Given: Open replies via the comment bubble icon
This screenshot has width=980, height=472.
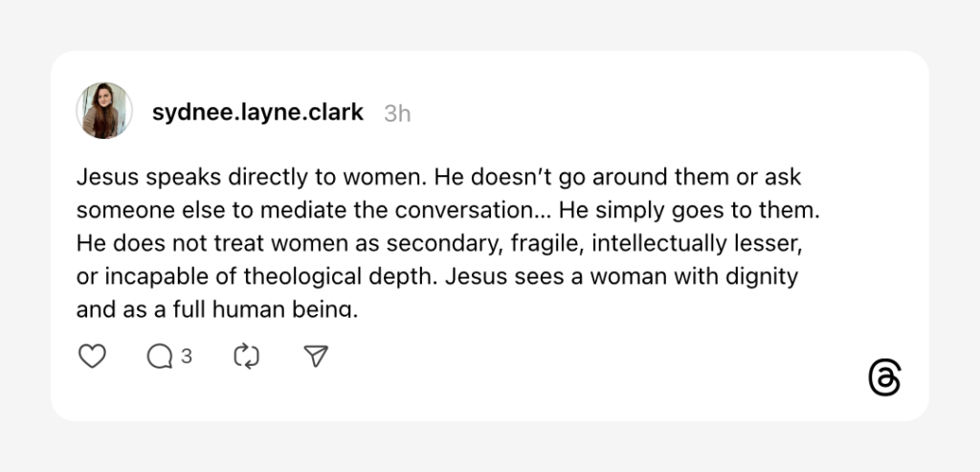Looking at the screenshot, I should point(159,356).
